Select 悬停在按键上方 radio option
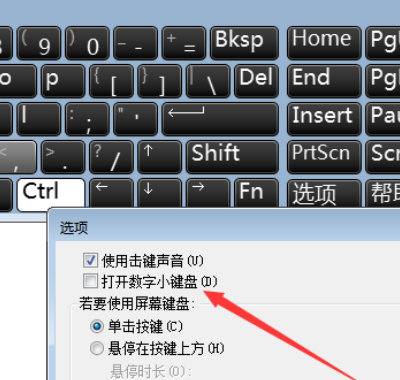 [97, 349]
